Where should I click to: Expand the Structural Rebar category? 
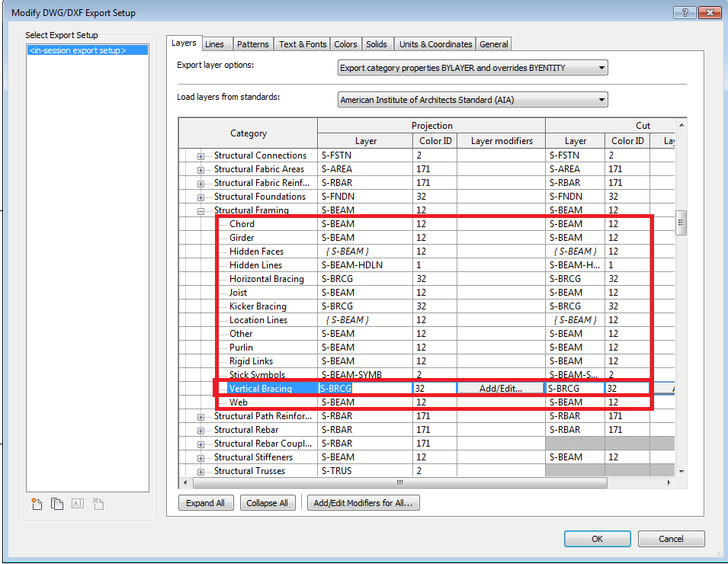(200, 431)
